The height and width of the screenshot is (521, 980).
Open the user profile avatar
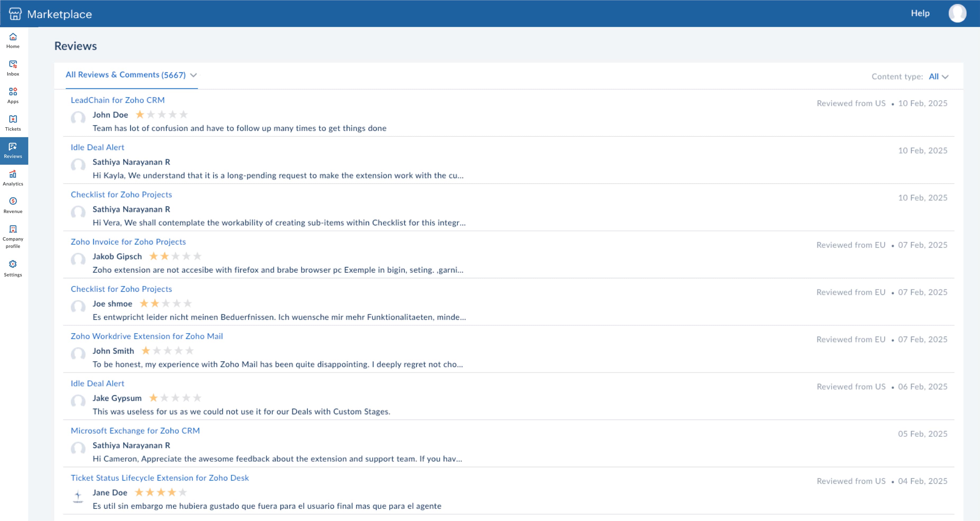pos(957,13)
